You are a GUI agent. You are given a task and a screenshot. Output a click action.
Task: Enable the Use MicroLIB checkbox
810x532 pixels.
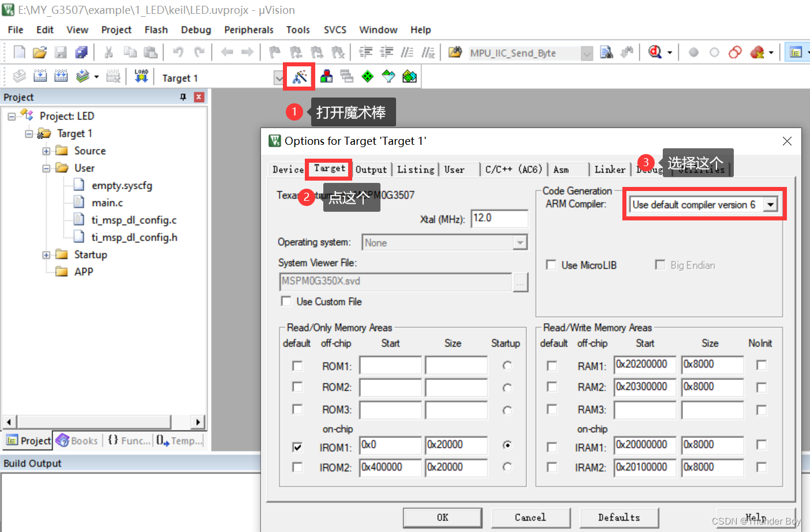coord(551,265)
